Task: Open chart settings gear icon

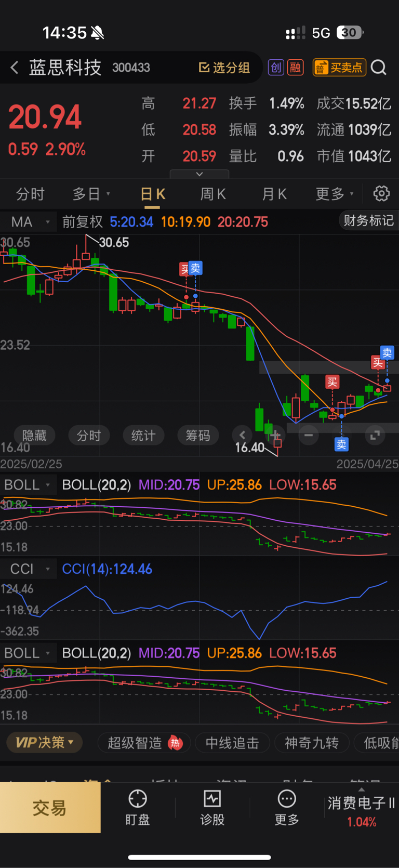Action: coord(381,193)
